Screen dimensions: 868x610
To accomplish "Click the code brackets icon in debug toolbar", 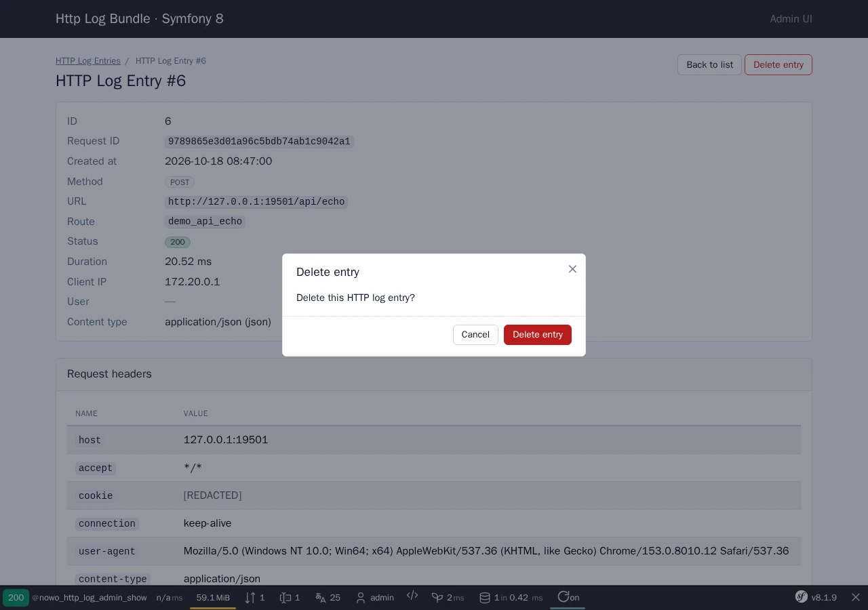I will [412, 596].
